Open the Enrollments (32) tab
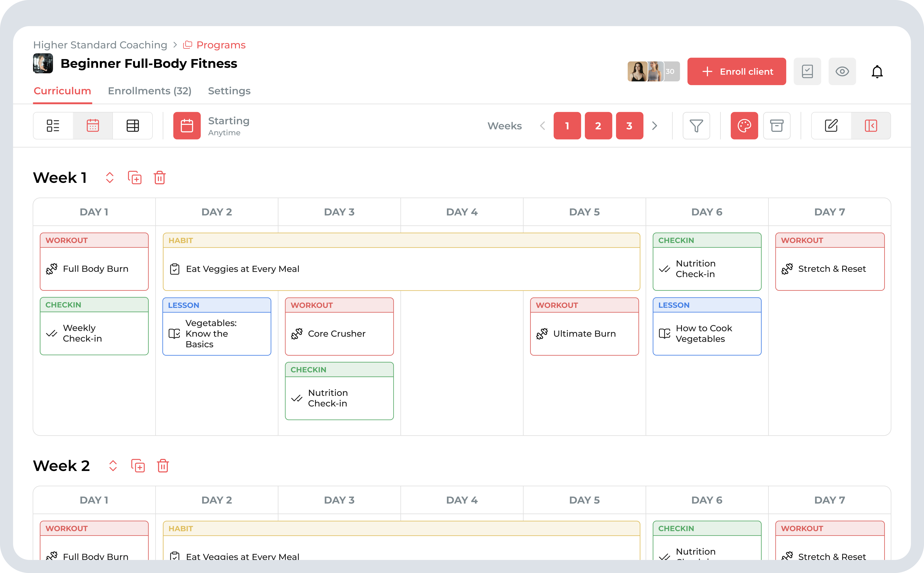The image size is (924, 573). click(150, 91)
